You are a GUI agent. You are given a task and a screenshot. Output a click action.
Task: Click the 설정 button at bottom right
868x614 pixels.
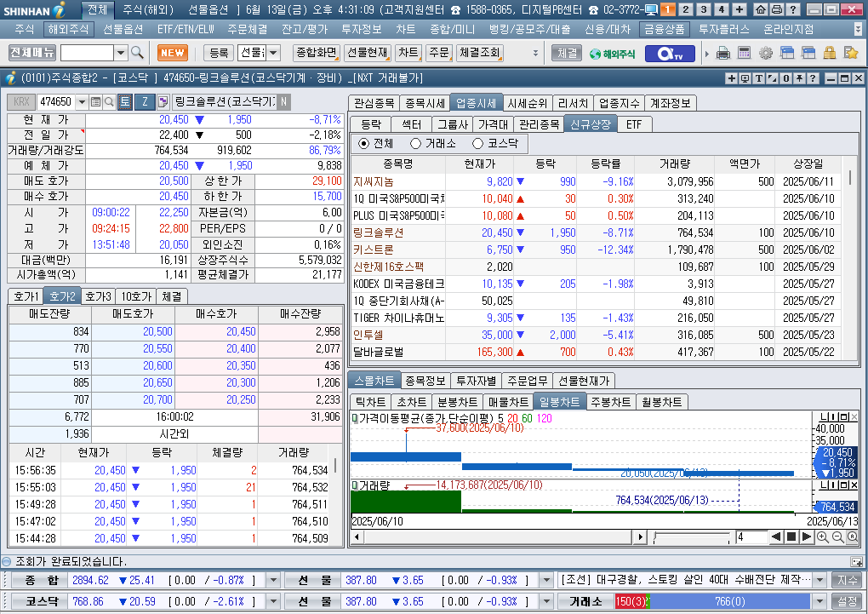pyautogui.click(x=847, y=601)
